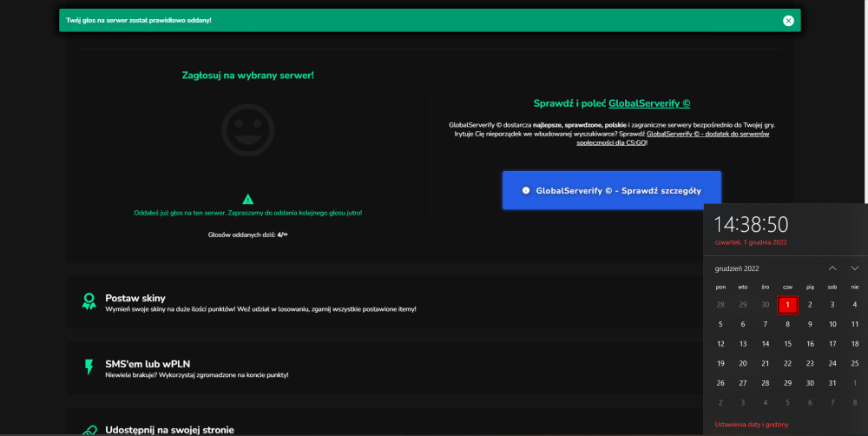Click the czw weekday column header
The width and height of the screenshot is (868, 436).
click(788, 287)
